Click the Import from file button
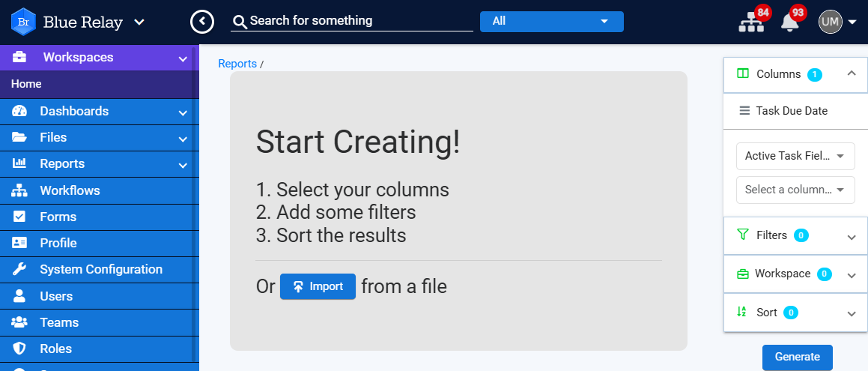Viewport: 868px width, 371px height. click(x=318, y=286)
